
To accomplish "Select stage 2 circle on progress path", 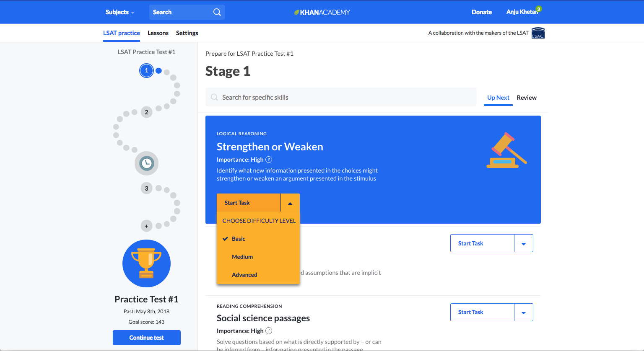I will click(x=146, y=112).
